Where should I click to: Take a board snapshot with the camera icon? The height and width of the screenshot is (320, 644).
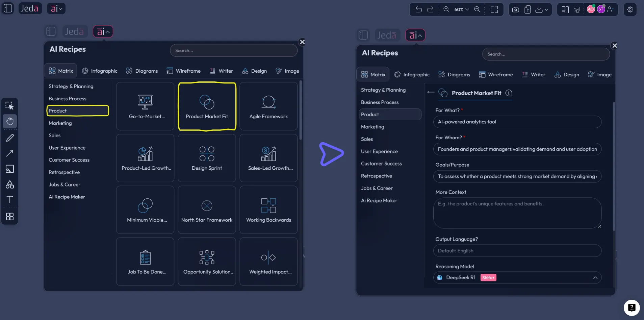point(515,9)
